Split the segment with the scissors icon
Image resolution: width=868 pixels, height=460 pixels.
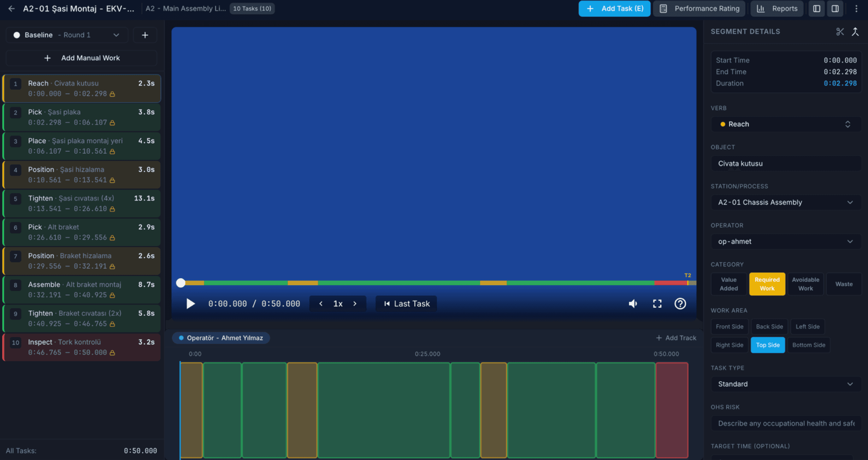tap(840, 31)
